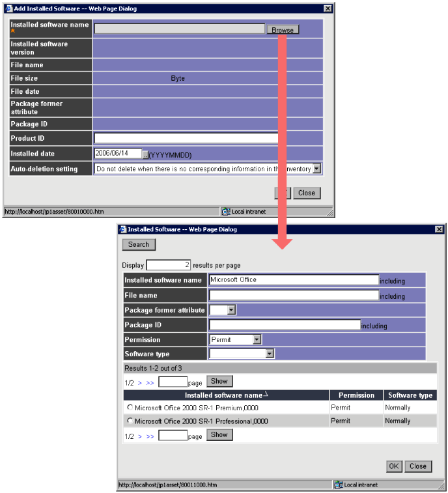Open the calendar picker beside Installed date
The image size is (448, 493).
(x=145, y=155)
